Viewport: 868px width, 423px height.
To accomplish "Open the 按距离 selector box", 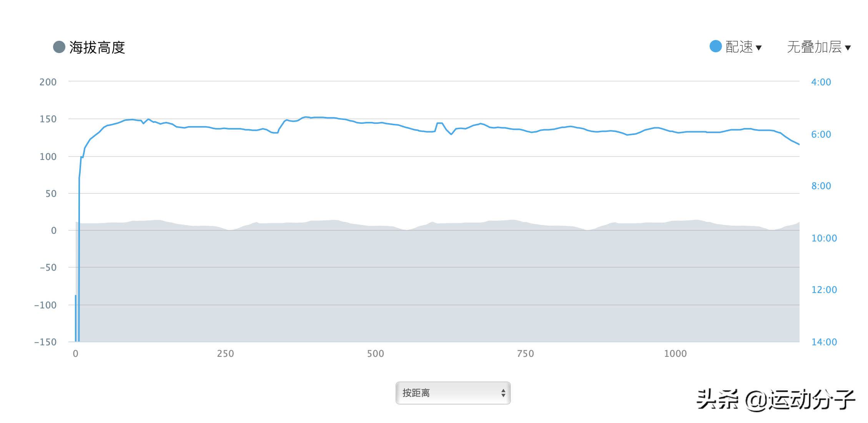I will (453, 393).
